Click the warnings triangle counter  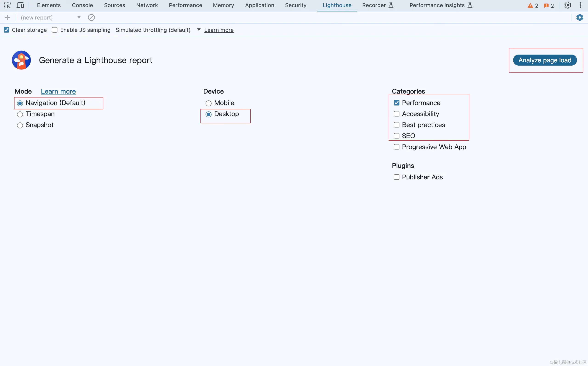pos(532,6)
